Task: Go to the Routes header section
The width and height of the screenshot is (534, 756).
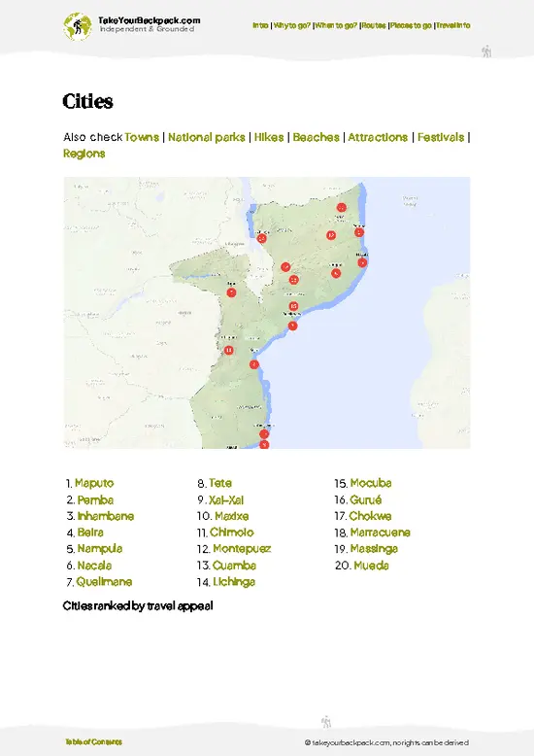Action: [374, 25]
